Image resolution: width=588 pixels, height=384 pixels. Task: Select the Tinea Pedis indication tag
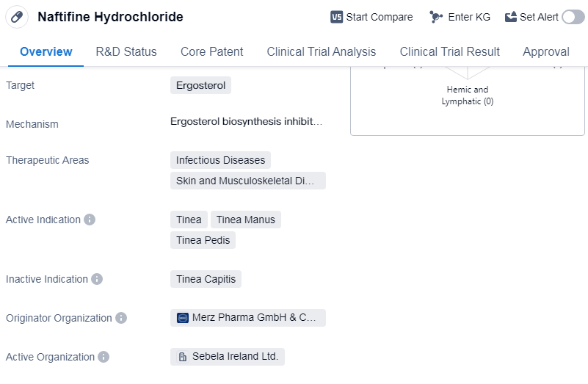[203, 240]
